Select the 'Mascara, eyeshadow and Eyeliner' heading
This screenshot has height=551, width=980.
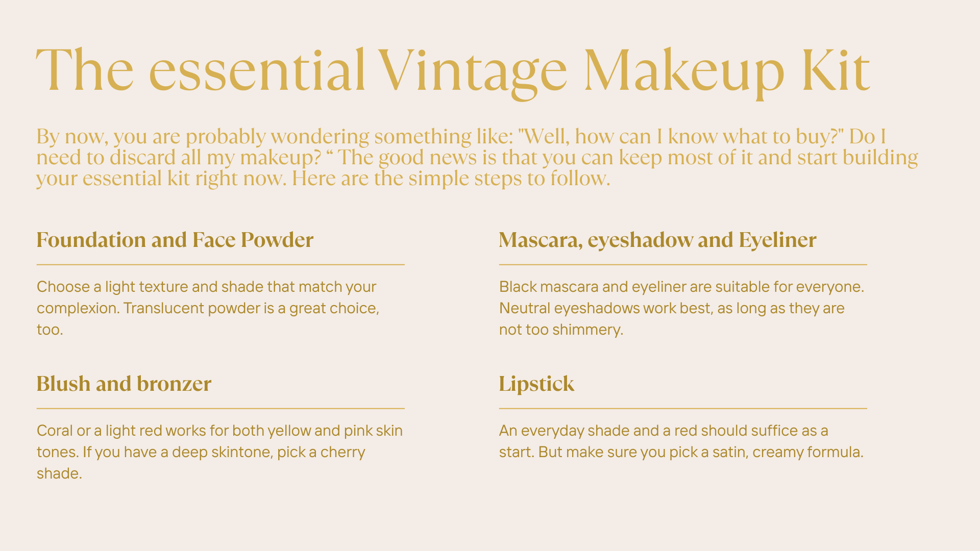(657, 240)
